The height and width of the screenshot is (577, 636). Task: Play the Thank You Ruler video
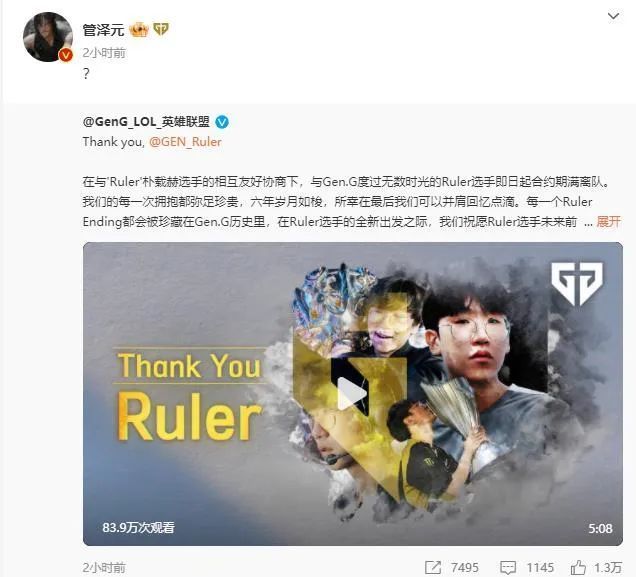click(x=352, y=394)
